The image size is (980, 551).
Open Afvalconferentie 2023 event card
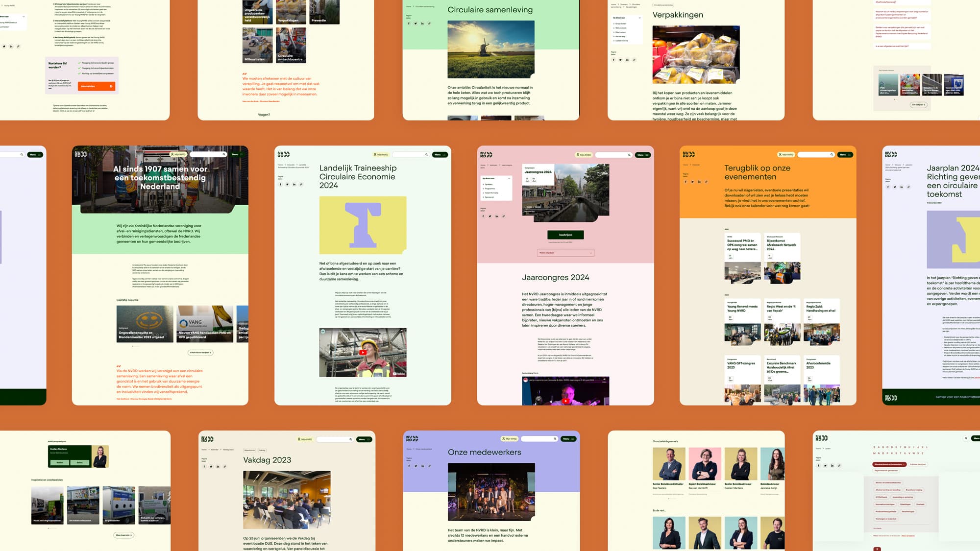pyautogui.click(x=822, y=380)
